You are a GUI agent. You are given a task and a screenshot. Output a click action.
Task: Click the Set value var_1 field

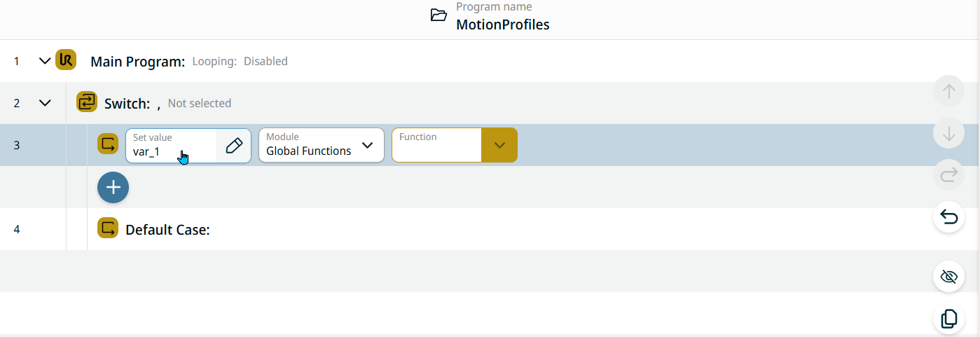(171, 145)
